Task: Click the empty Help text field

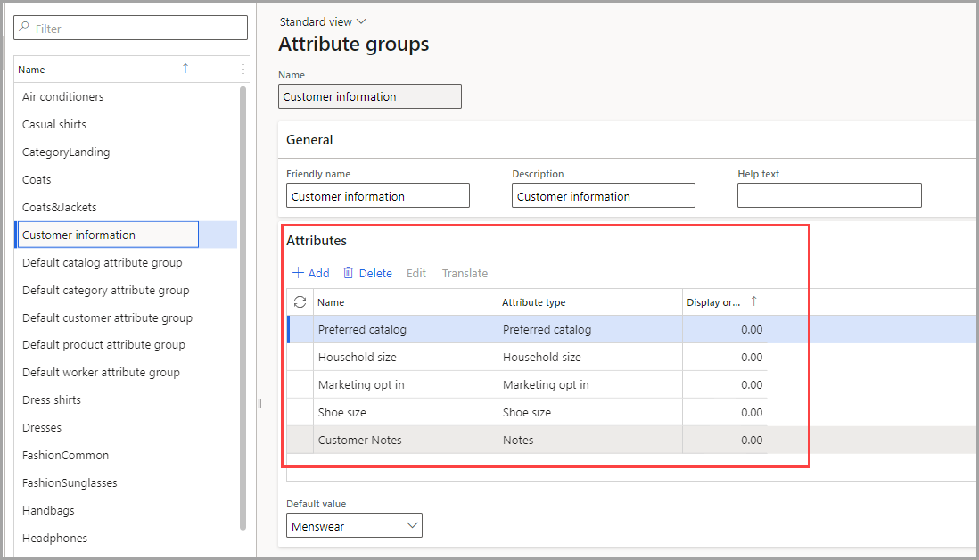Action: tap(829, 195)
